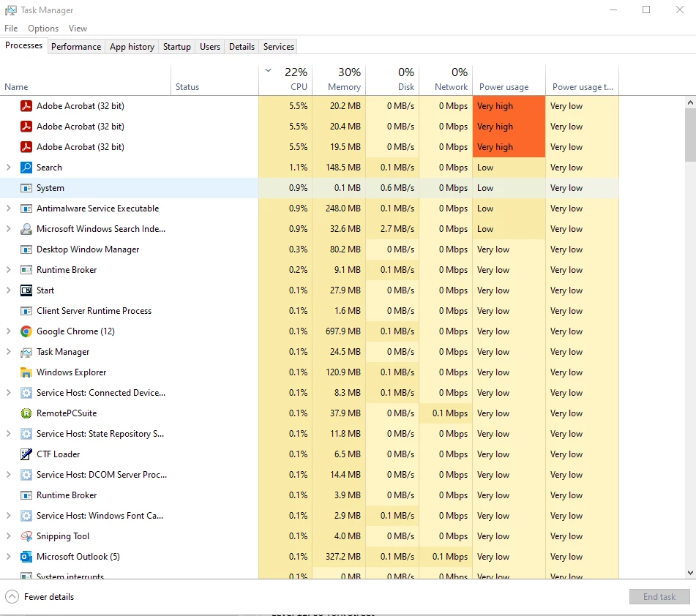This screenshot has height=616, width=696.
Task: Switch to the Startup tab
Action: pyautogui.click(x=176, y=47)
